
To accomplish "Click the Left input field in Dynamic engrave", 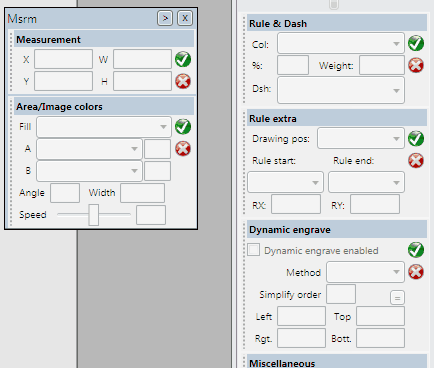I will click(x=301, y=316).
